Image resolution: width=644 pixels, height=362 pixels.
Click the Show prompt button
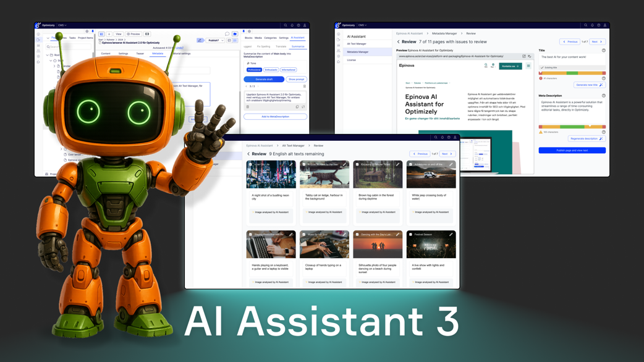pyautogui.click(x=296, y=79)
